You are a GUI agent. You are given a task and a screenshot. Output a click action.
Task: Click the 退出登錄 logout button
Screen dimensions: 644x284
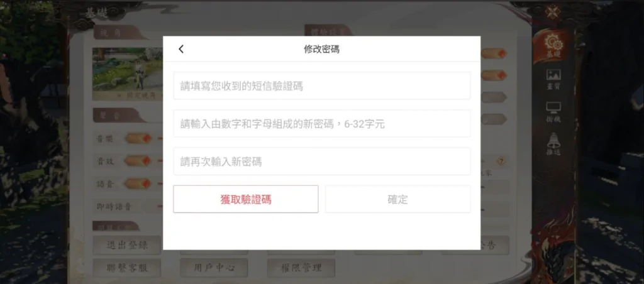coord(127,246)
